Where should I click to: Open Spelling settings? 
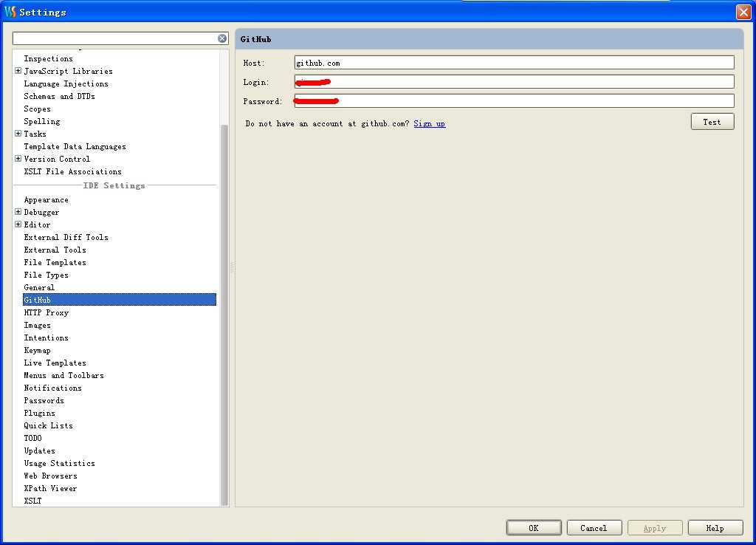pos(42,122)
